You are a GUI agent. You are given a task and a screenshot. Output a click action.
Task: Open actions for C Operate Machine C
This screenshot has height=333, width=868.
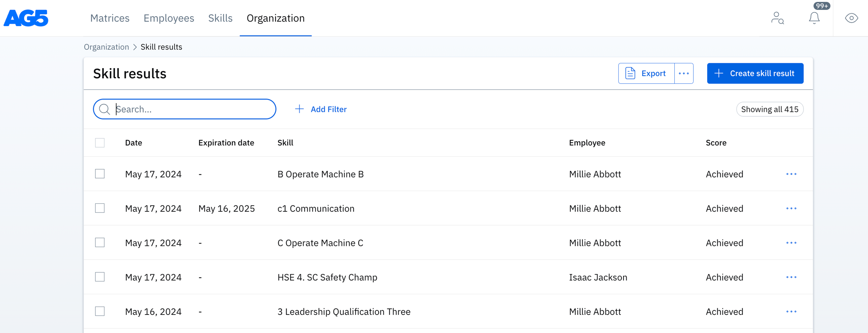(x=791, y=243)
